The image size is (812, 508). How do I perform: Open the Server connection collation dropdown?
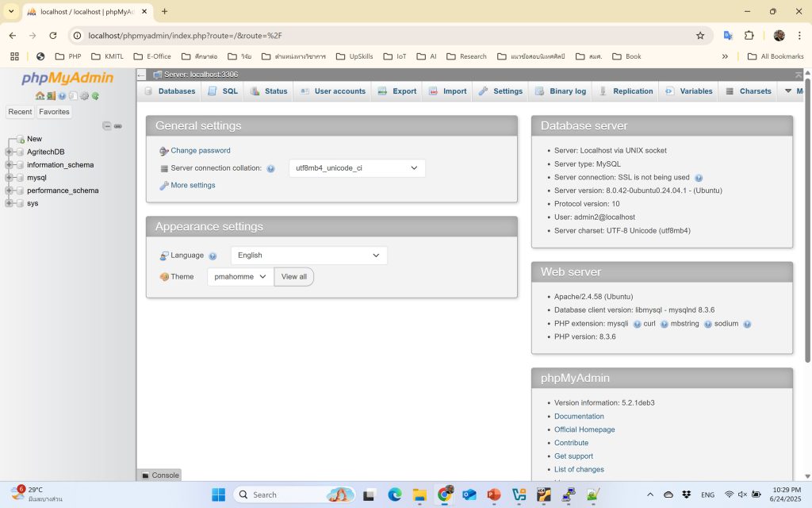click(357, 168)
